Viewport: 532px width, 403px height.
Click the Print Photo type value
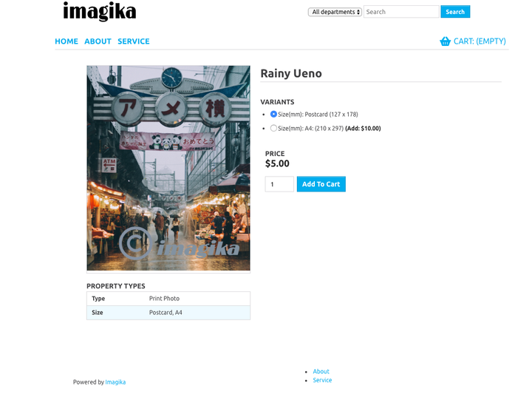[x=164, y=299]
